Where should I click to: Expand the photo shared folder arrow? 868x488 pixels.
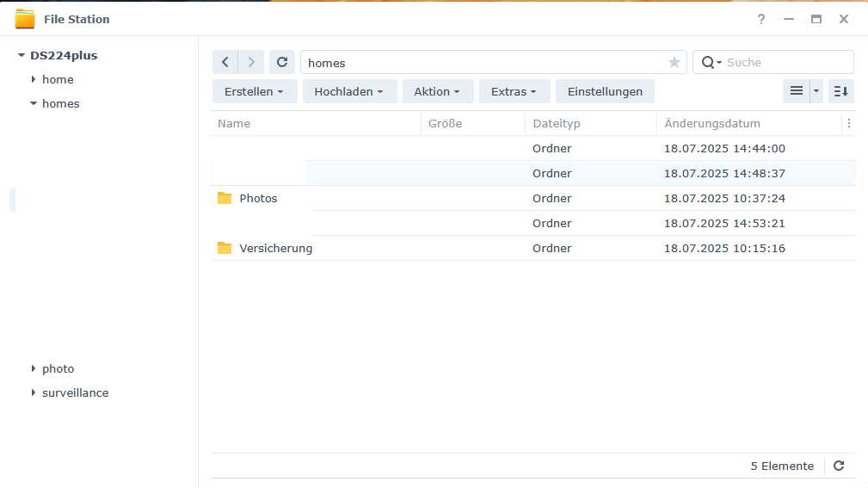click(x=34, y=368)
